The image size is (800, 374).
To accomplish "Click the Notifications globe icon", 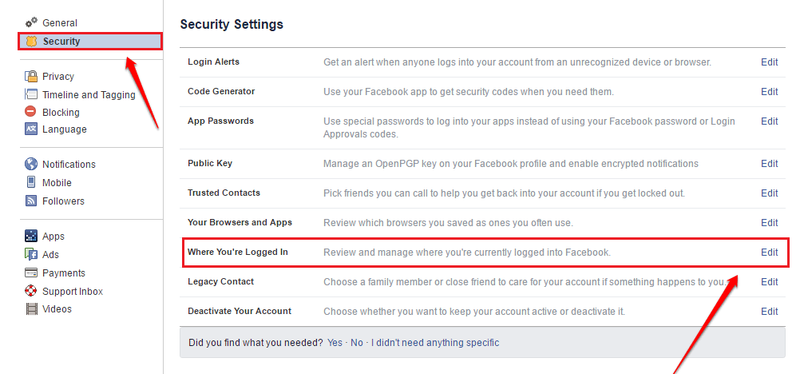I will point(32,164).
